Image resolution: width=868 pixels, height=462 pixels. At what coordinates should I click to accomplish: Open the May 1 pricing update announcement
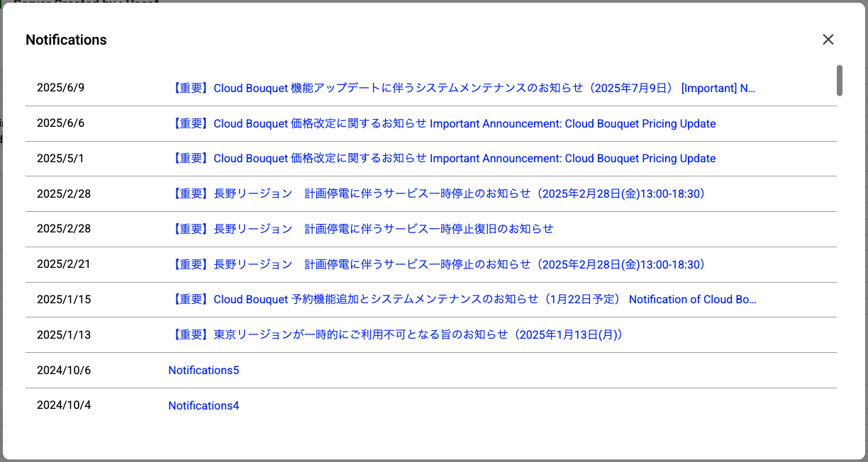point(441,158)
